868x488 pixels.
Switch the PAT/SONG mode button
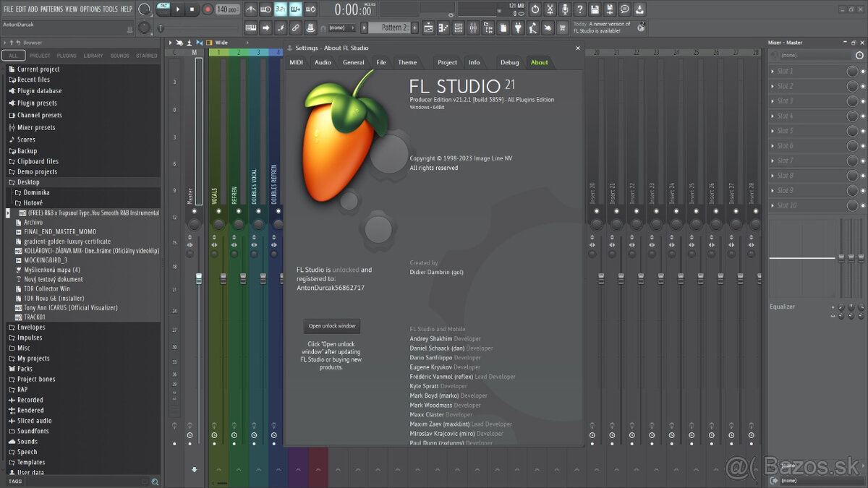point(163,9)
